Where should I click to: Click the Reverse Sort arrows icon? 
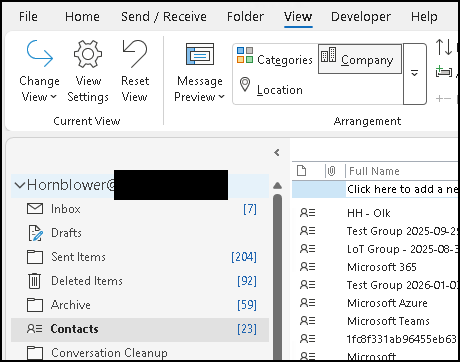[x=444, y=47]
